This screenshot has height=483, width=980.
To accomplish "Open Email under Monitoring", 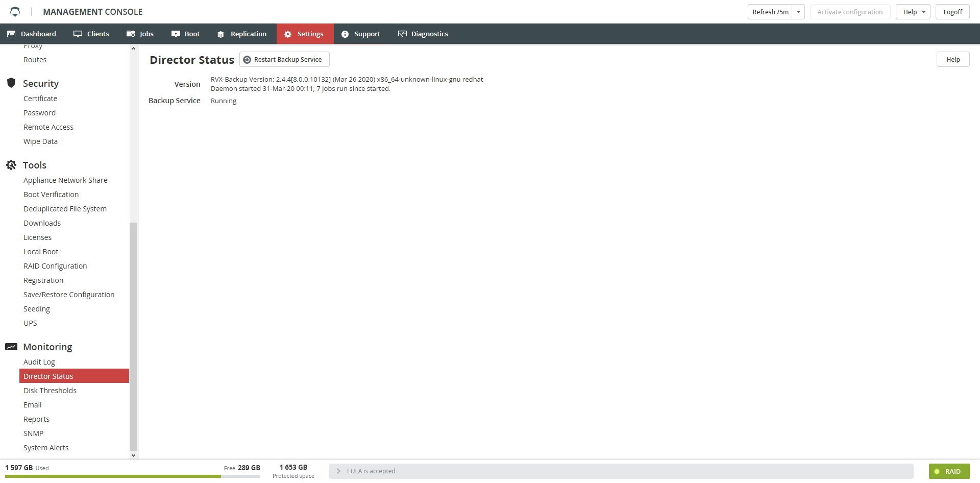I will [33, 405].
